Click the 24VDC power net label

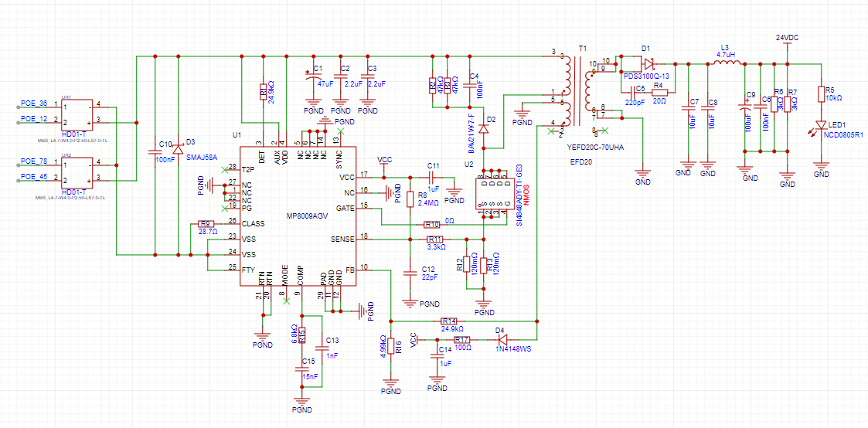[x=787, y=37]
